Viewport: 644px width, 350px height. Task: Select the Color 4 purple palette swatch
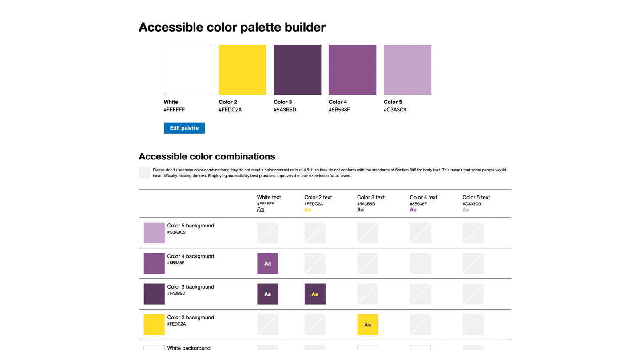[352, 70]
